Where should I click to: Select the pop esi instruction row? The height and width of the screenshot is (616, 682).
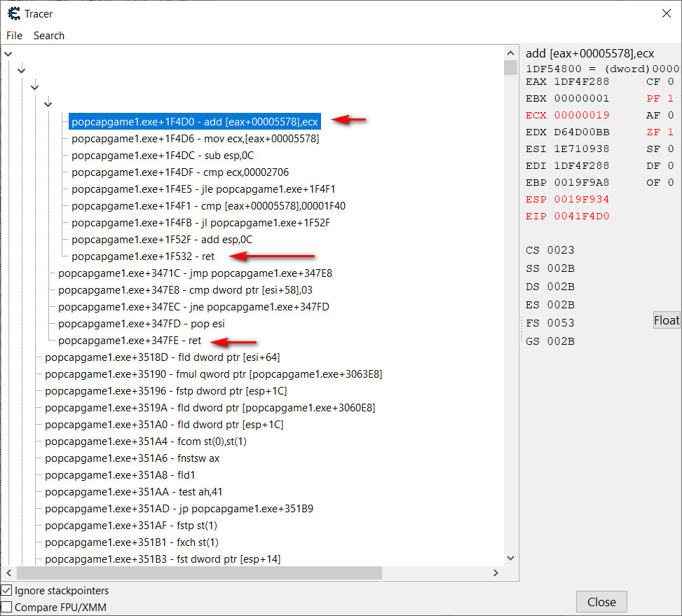(142, 324)
